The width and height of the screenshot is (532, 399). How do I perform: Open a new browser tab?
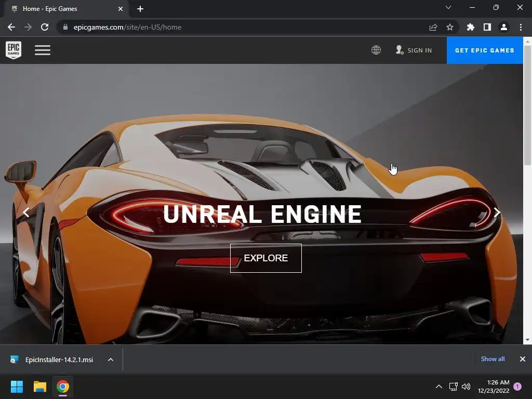pyautogui.click(x=140, y=9)
